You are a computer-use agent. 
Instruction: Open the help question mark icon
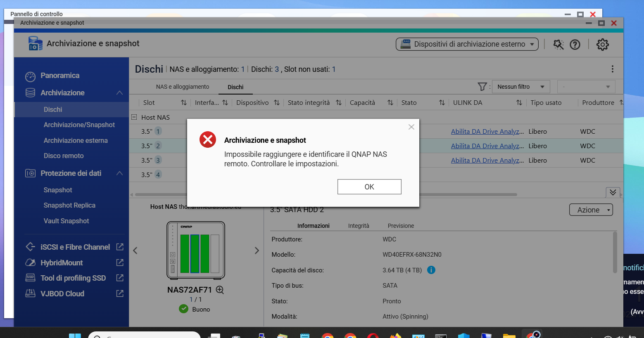[x=575, y=45]
